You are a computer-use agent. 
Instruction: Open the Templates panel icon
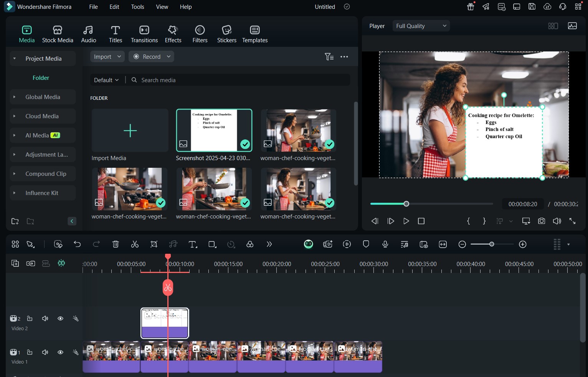tap(255, 34)
